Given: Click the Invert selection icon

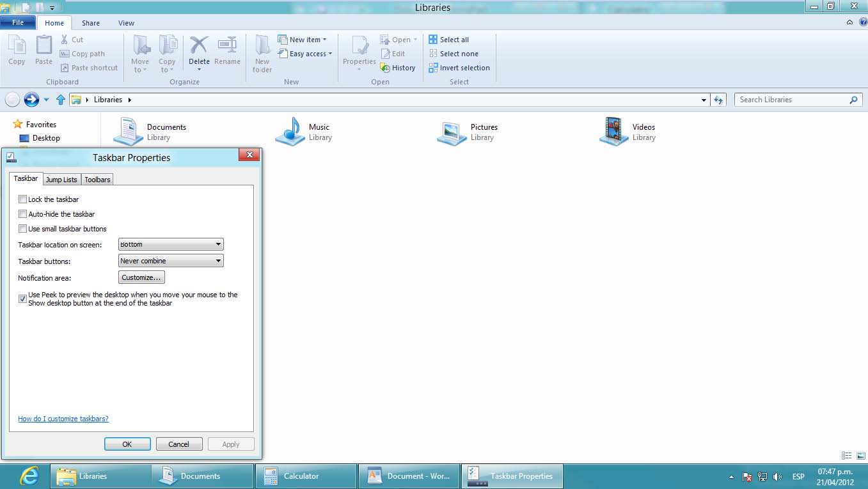Looking at the screenshot, I should click(x=433, y=68).
